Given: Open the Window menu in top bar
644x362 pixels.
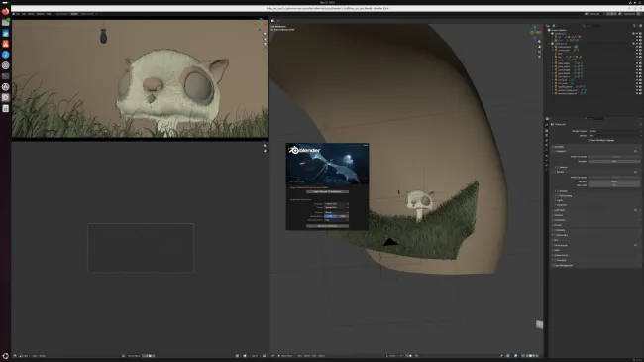Looking at the screenshot, I should click(41, 14).
